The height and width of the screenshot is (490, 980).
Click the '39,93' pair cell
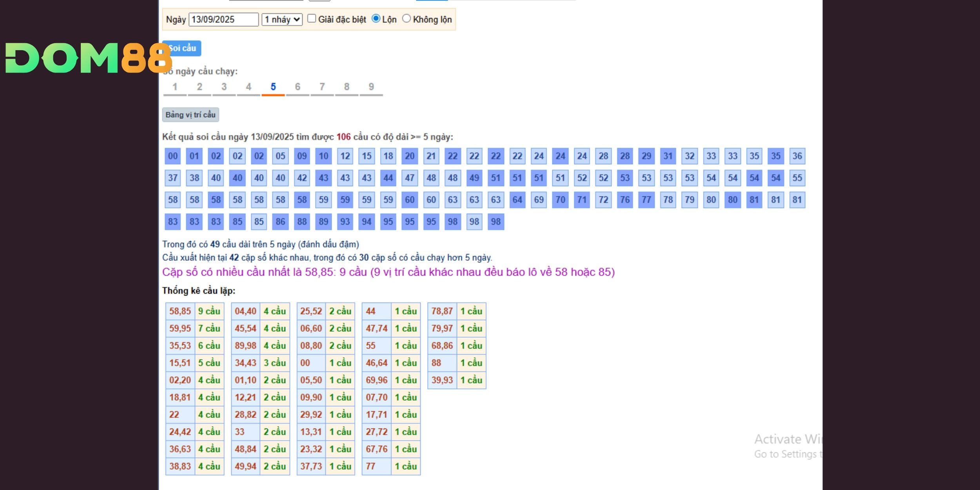click(x=442, y=380)
